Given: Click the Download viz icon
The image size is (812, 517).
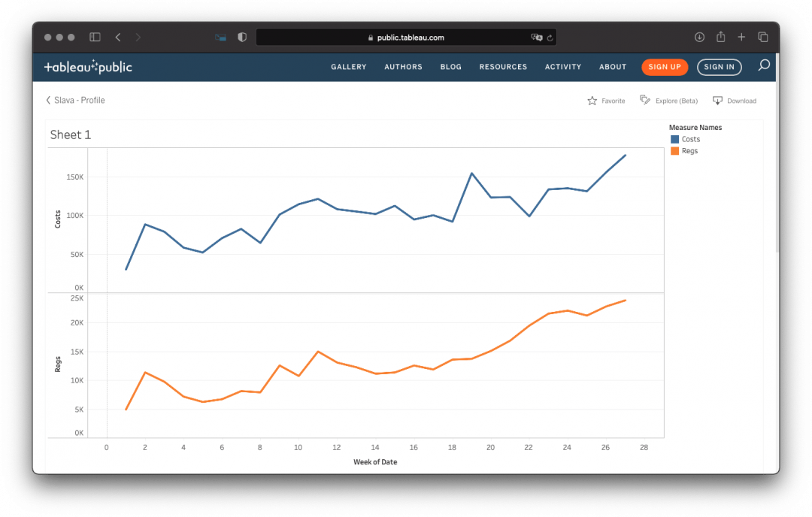Looking at the screenshot, I should tap(717, 101).
